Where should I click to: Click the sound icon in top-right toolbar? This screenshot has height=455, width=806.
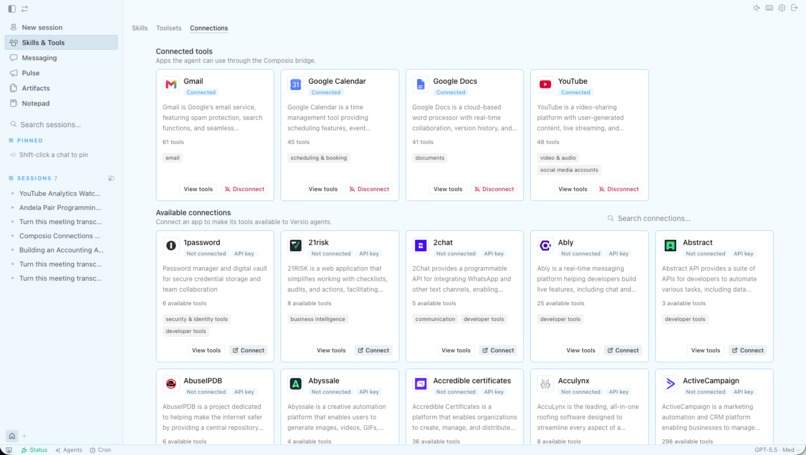[757, 8]
